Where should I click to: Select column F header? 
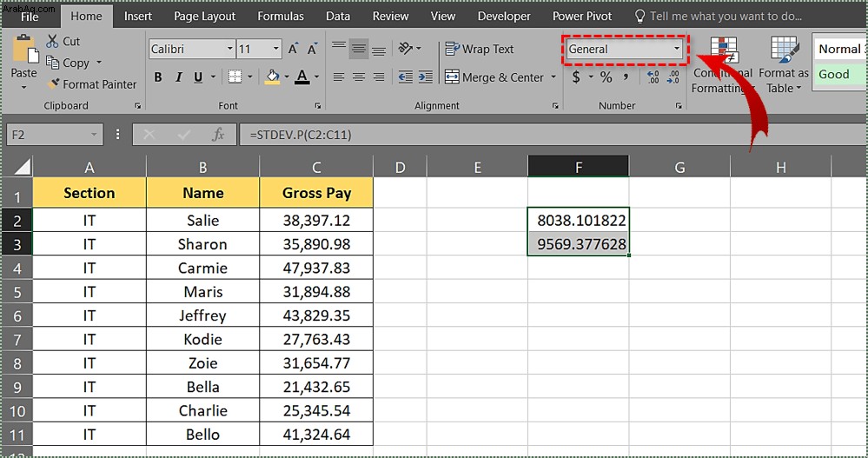pos(579,167)
